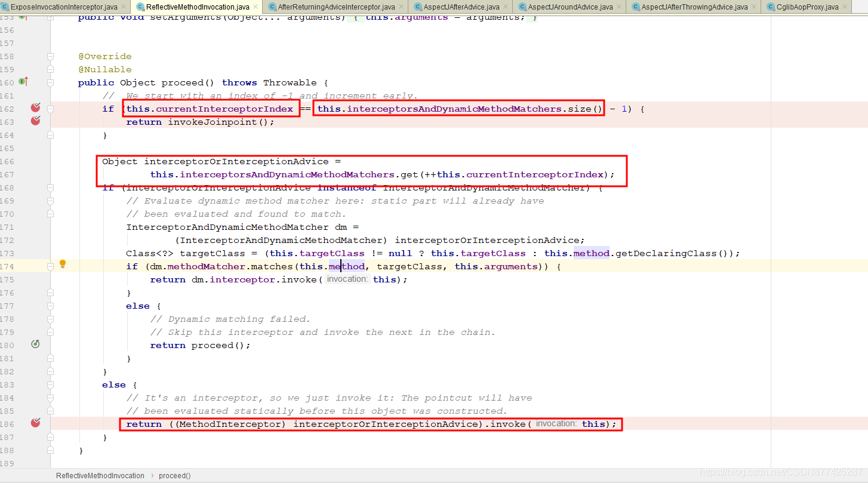868x483 pixels.
Task: Collapse the if block fold at line 162
Action: pos(51,109)
